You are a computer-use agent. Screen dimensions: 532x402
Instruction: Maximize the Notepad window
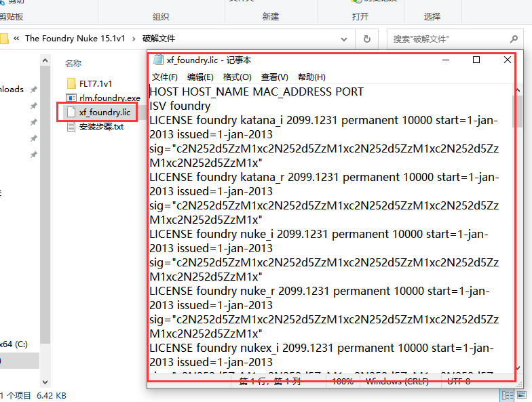pyautogui.click(x=476, y=60)
